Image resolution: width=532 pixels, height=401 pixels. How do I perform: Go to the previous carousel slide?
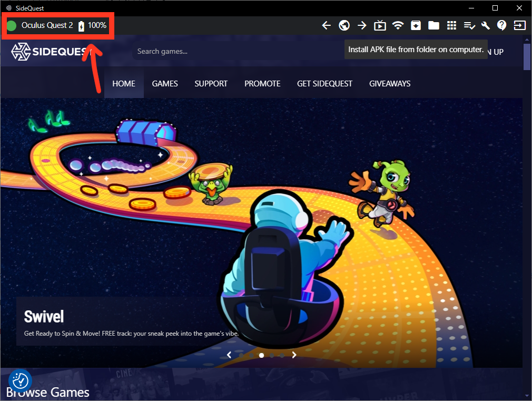click(229, 355)
